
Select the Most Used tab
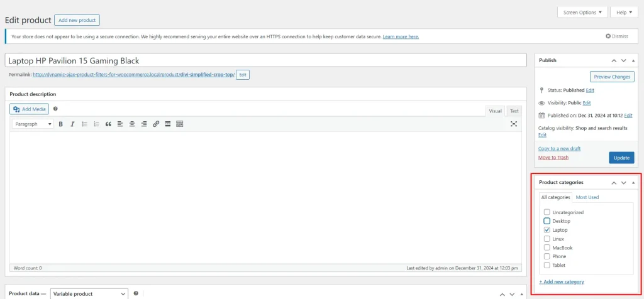pos(587,197)
